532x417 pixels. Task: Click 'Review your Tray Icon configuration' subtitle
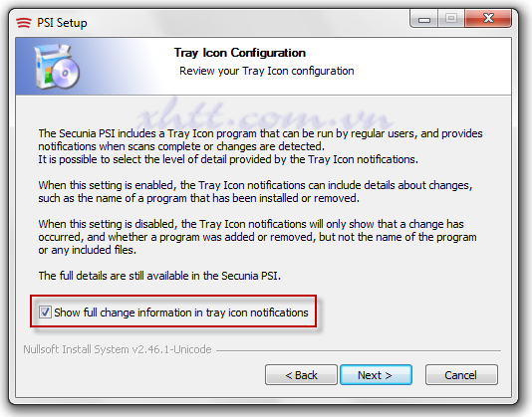(267, 71)
